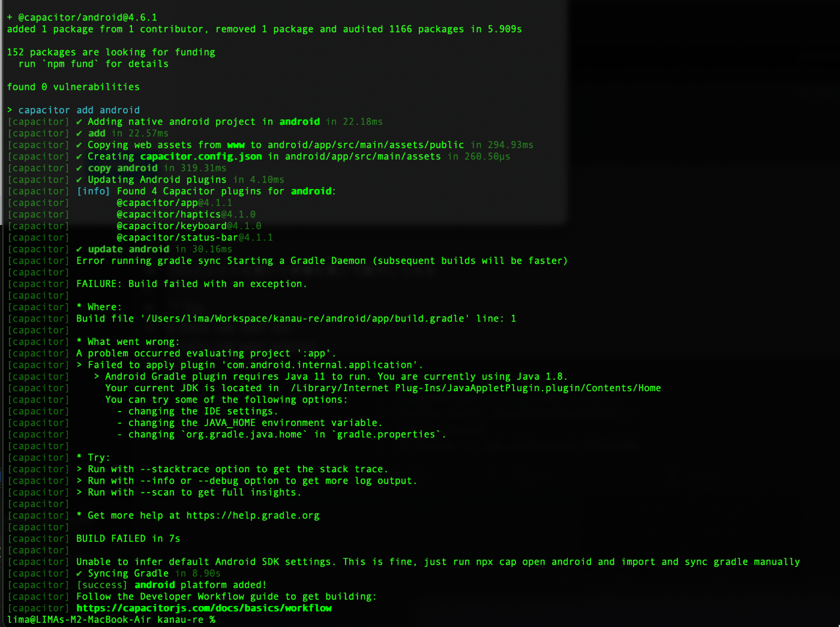Click 'changing org.gradle.java.home' option line
This screenshot has height=627, width=840.
pyautogui.click(x=281, y=434)
